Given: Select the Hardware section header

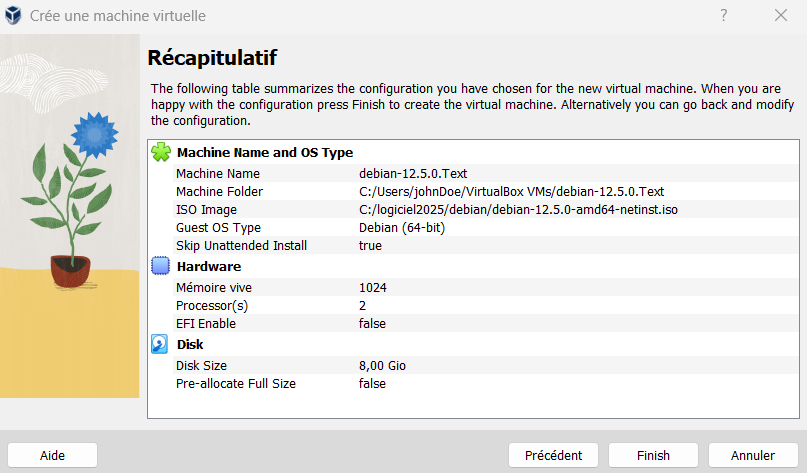Looking at the screenshot, I should click(209, 267).
